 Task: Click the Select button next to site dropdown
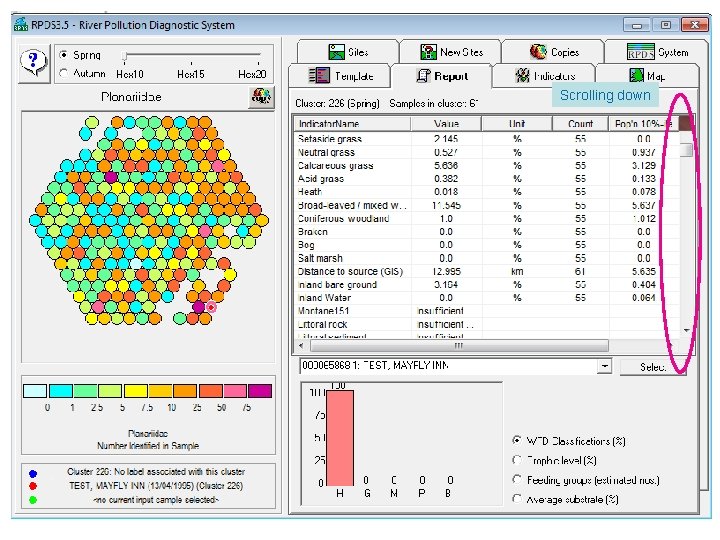(652, 367)
